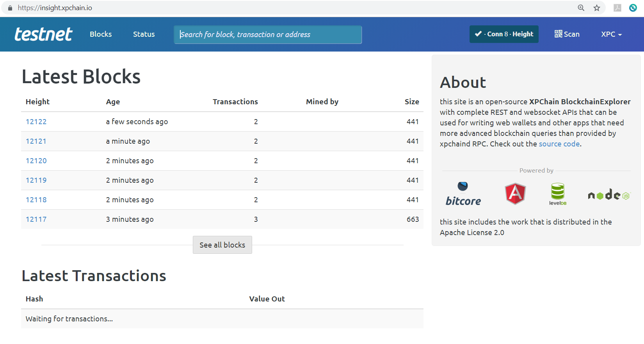Click the bitcore logo
The image size is (644, 344).
(463, 194)
